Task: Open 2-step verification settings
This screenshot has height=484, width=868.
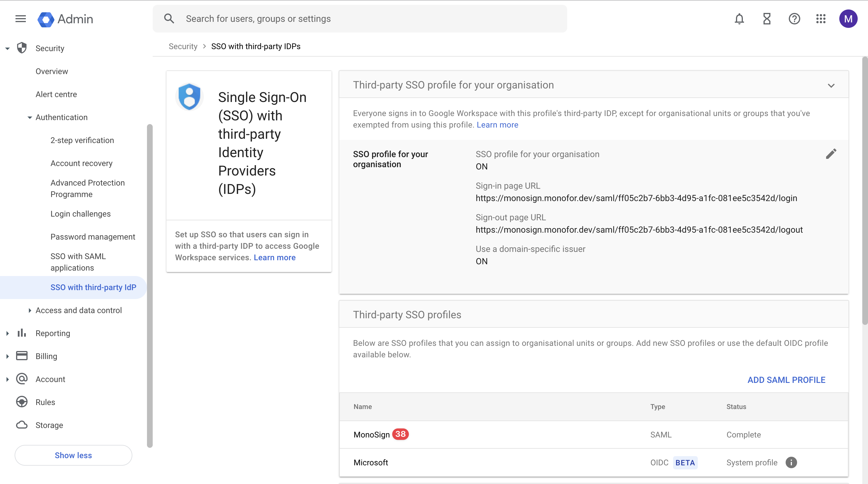Action: click(82, 140)
